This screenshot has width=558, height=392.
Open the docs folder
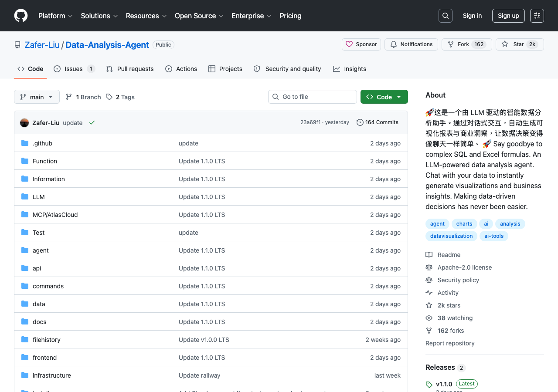39,322
